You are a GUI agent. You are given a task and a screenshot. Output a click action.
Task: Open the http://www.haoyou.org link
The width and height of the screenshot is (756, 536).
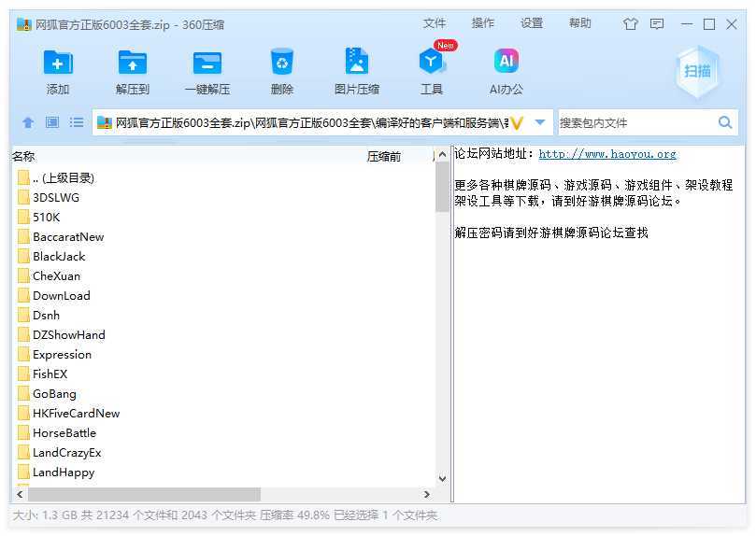(607, 154)
